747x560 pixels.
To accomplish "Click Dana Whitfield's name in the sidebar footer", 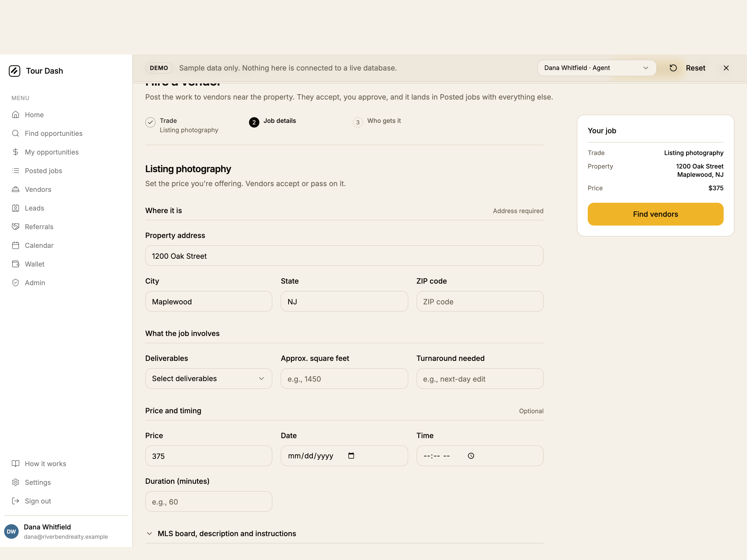I will [x=47, y=527].
